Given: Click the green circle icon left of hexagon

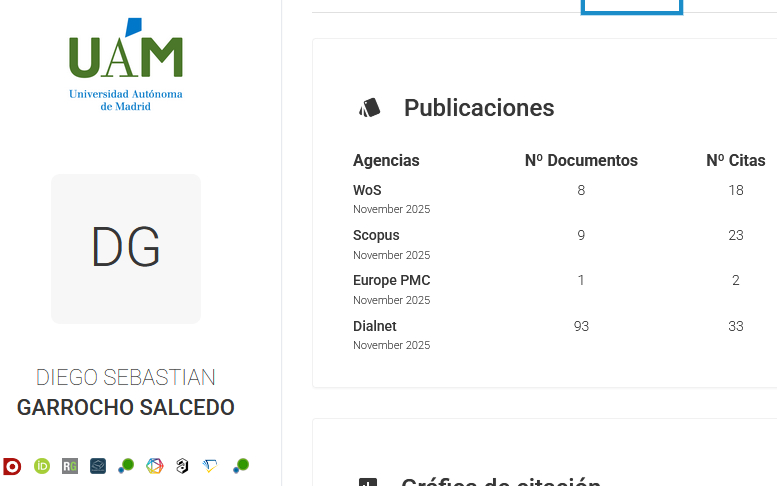Looking at the screenshot, I should point(126,465).
